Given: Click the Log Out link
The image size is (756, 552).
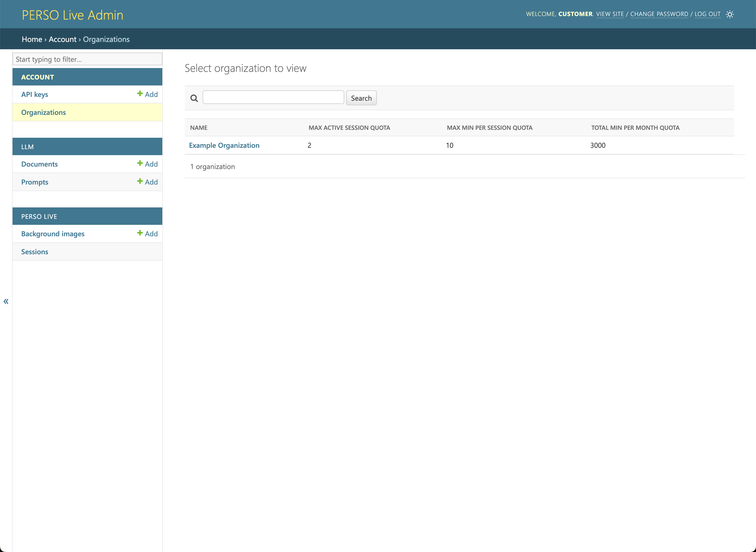Looking at the screenshot, I should point(707,14).
